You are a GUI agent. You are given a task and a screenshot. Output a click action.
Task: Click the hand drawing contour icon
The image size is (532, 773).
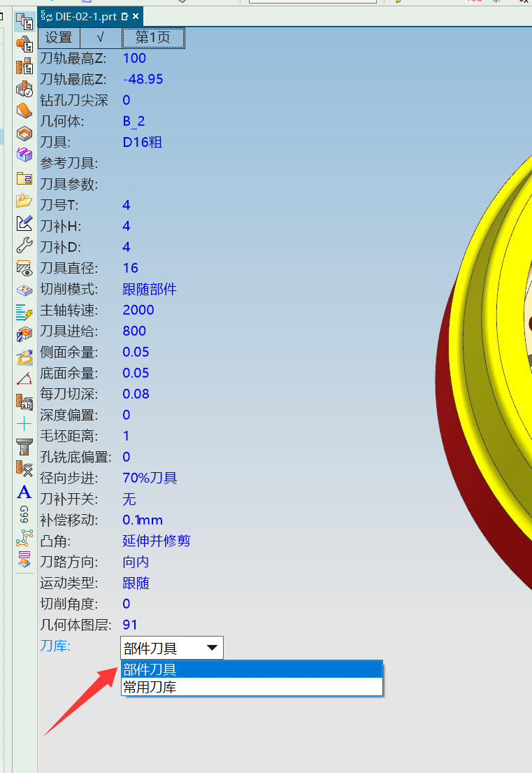[x=24, y=357]
